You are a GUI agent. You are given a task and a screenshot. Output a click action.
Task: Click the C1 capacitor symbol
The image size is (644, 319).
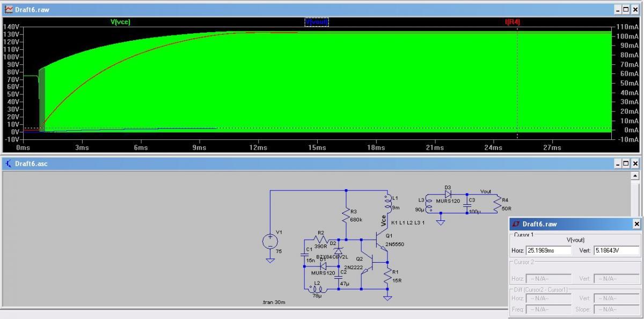304,255
